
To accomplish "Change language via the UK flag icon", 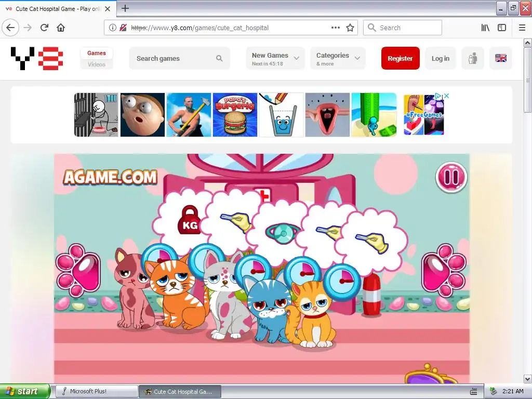I will point(501,58).
